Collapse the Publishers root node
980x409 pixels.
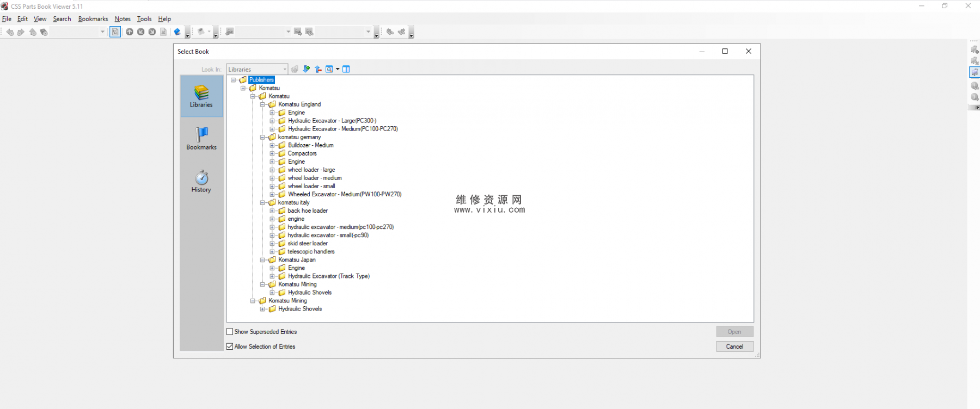[234, 80]
